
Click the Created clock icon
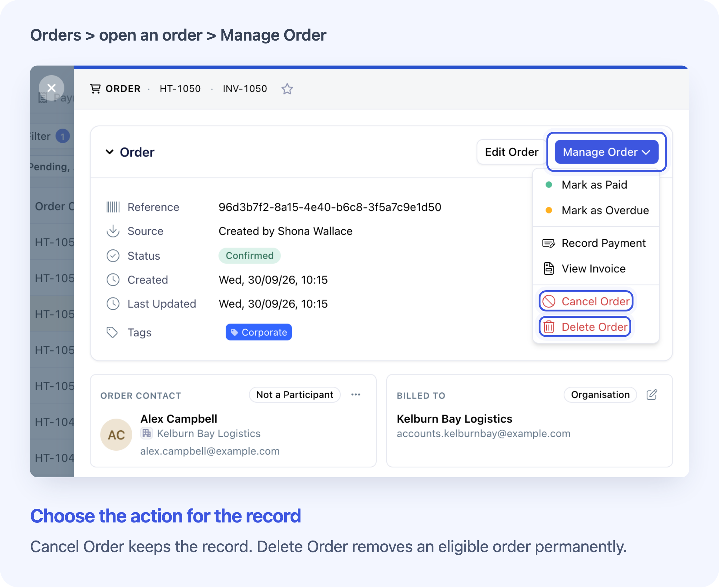[x=113, y=280]
